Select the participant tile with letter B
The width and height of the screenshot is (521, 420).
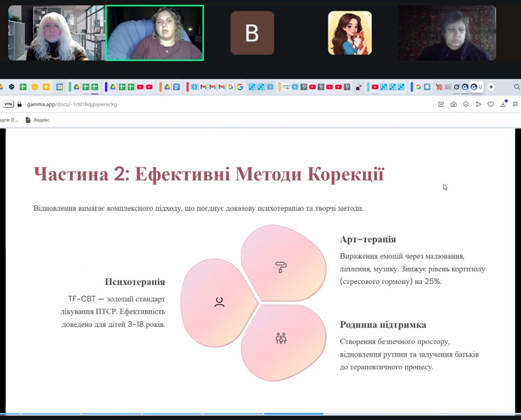tap(252, 33)
